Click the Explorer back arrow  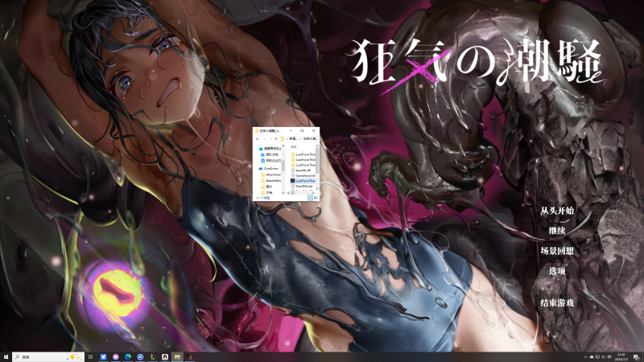click(x=258, y=139)
